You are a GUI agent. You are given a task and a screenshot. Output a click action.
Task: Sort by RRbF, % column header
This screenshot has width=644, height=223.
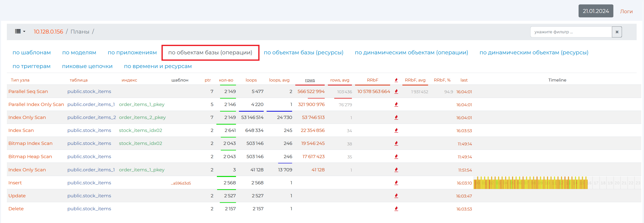point(442,80)
